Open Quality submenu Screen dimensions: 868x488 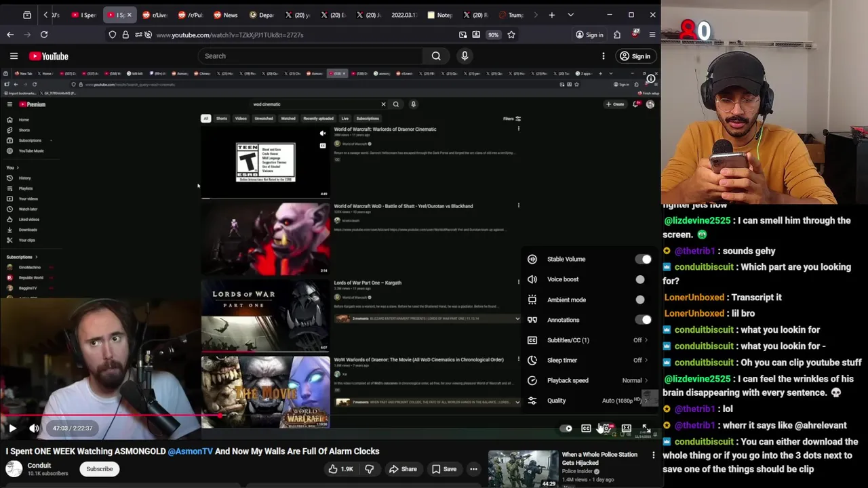[x=589, y=401]
